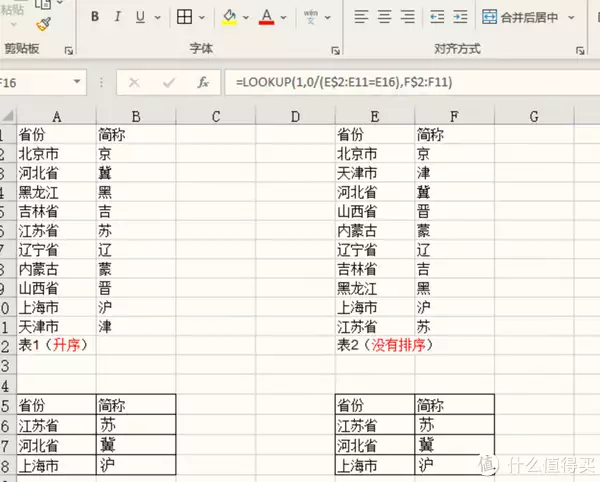Viewport: 600px width, 482px height.
Task: Cancel formula entry with X button
Action: pyautogui.click(x=134, y=82)
